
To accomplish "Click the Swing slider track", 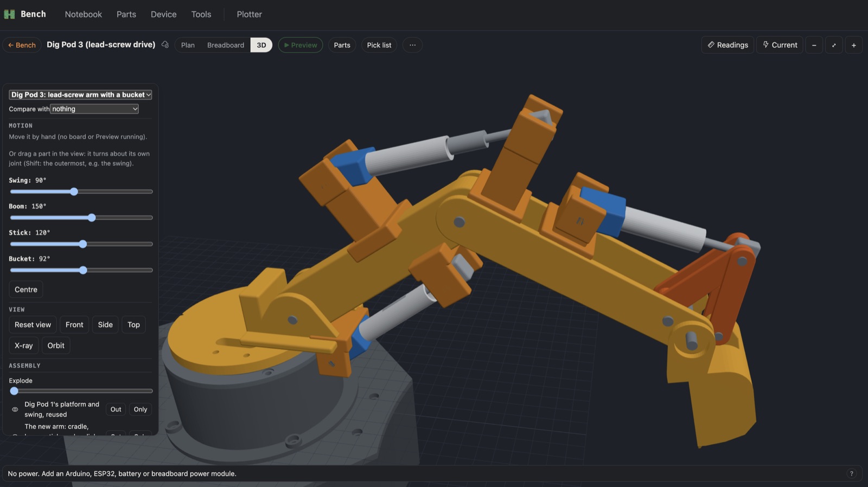I will 81,191.
